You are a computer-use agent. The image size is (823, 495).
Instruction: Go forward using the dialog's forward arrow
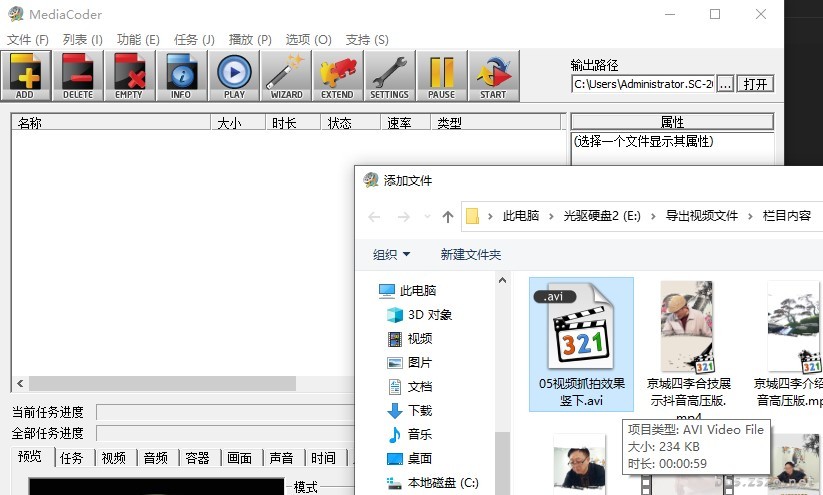pyautogui.click(x=404, y=217)
